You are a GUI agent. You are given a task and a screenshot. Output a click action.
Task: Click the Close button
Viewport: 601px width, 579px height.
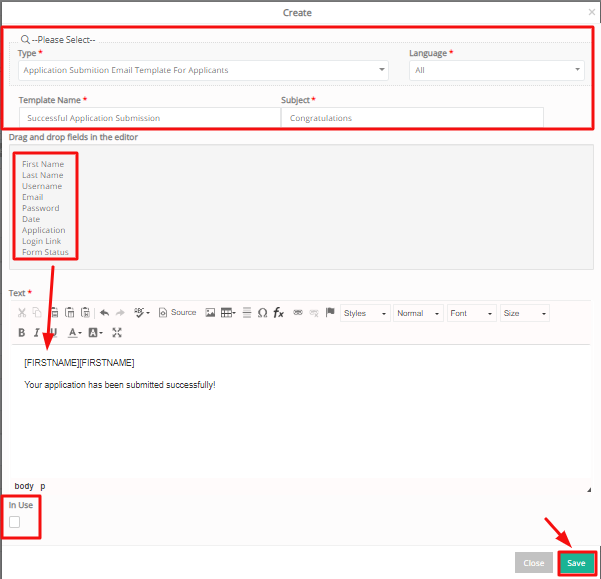coord(534,563)
